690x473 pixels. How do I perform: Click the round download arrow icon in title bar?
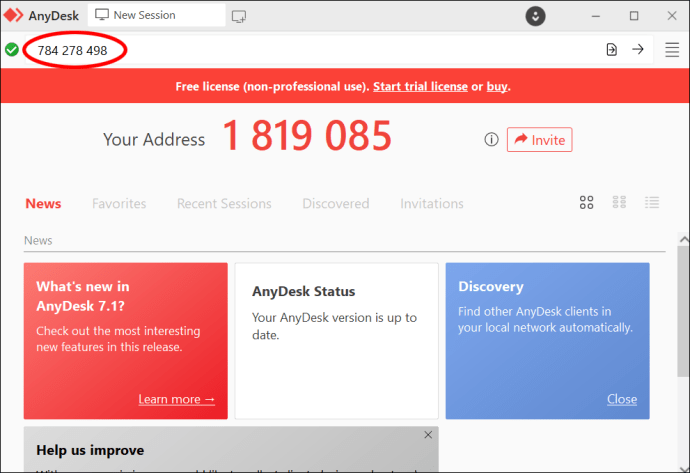pyautogui.click(x=536, y=16)
